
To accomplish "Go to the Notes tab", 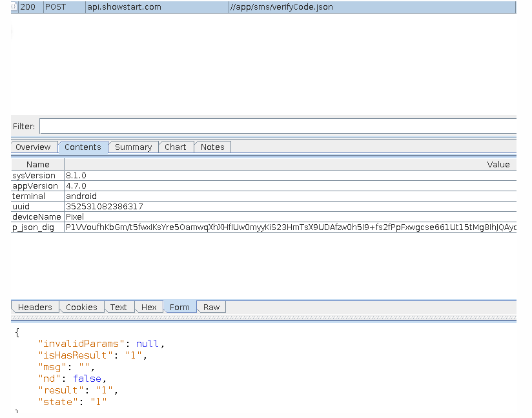I will point(212,147).
